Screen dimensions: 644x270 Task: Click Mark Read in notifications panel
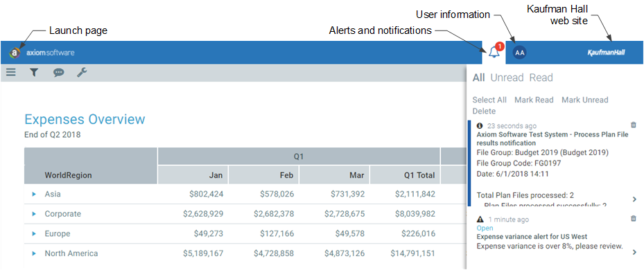pyautogui.click(x=534, y=100)
